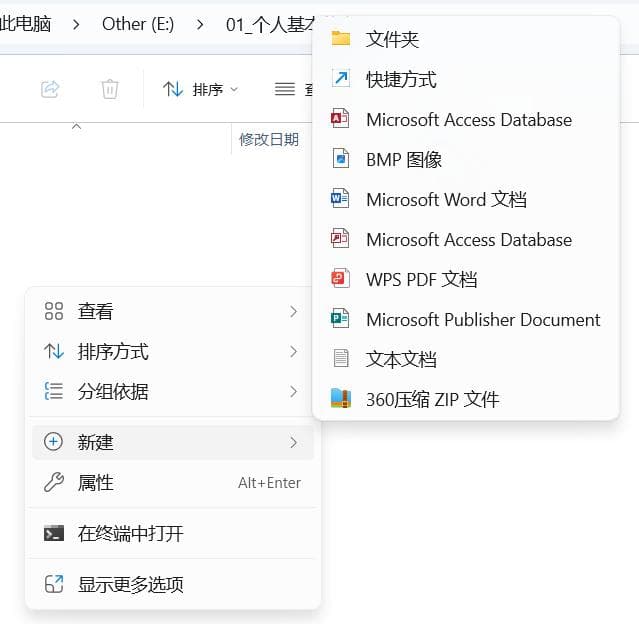The height and width of the screenshot is (624, 639).
Task: Create a new WPS PDF 文档
Action: (x=465, y=279)
